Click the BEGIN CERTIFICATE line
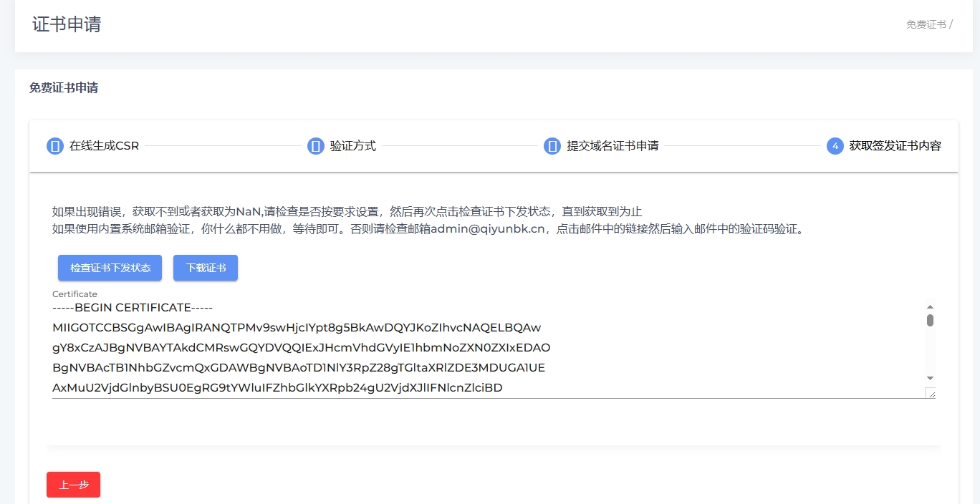The width and height of the screenshot is (980, 504). 133,308
